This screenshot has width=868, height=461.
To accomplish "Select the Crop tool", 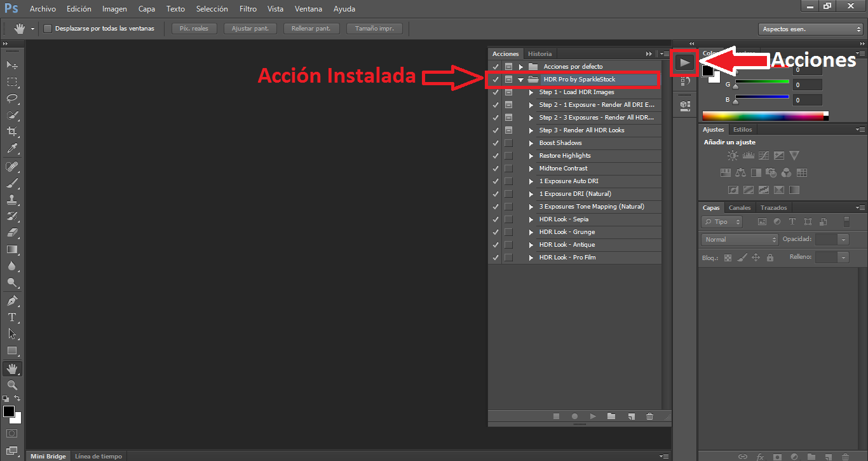I will (12, 132).
